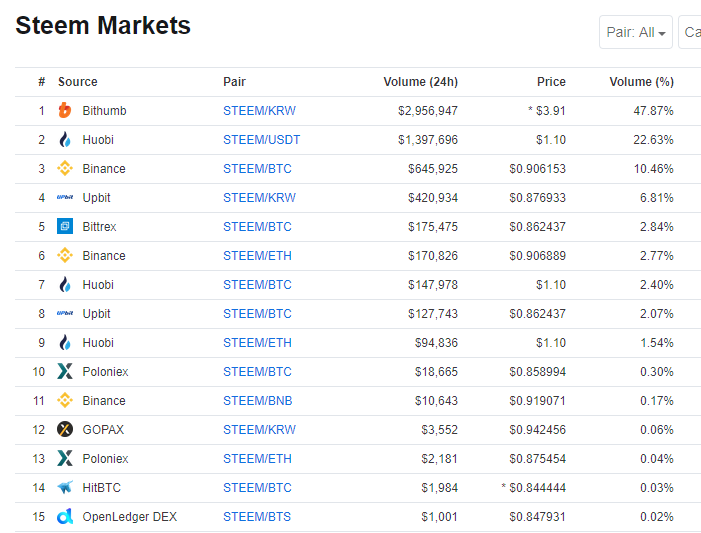Open HitBTC STEEM/BTC pair link

[257, 488]
